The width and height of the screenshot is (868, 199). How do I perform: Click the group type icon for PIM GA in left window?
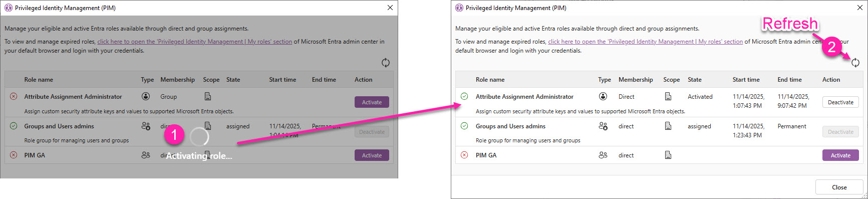[146, 155]
